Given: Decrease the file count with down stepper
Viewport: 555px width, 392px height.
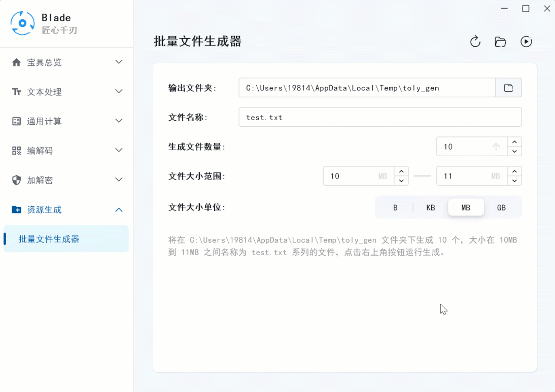Looking at the screenshot, I should tap(514, 152).
